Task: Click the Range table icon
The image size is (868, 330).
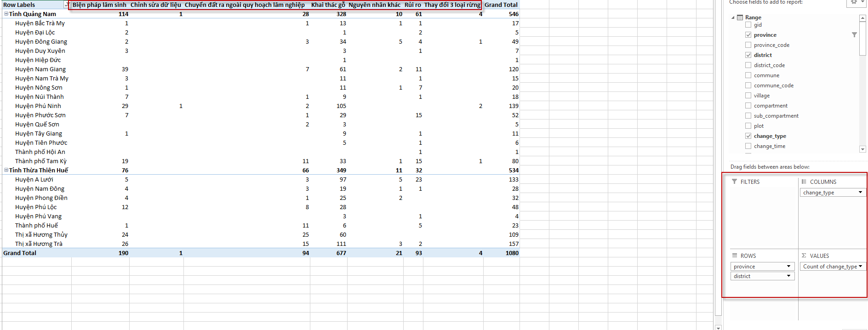Action: pyautogui.click(x=740, y=17)
